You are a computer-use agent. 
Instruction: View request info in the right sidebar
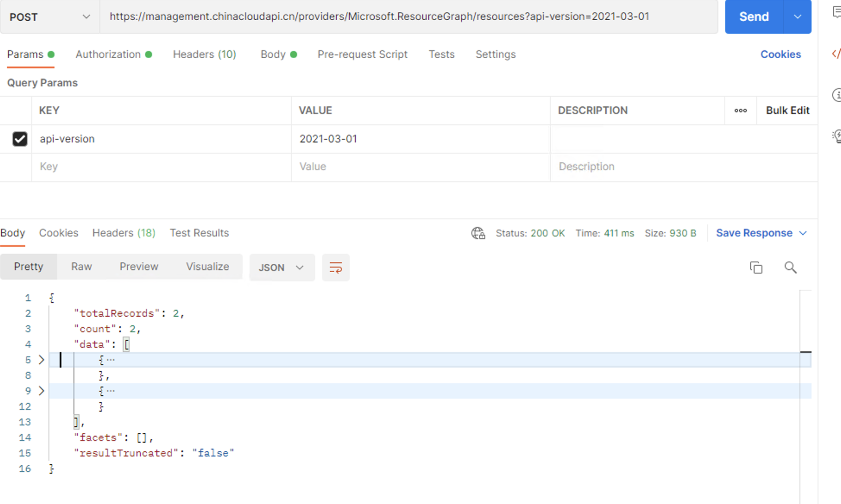(x=838, y=95)
